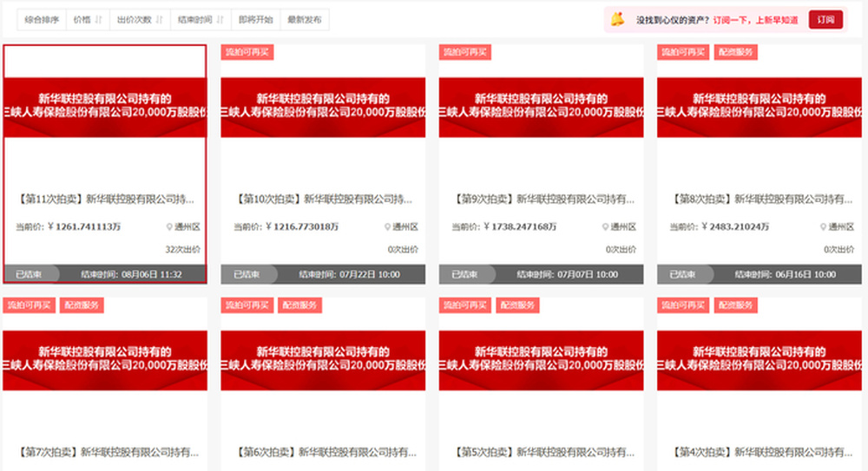Click 0次出价 on 第9次拍卖 card

[x=621, y=250]
